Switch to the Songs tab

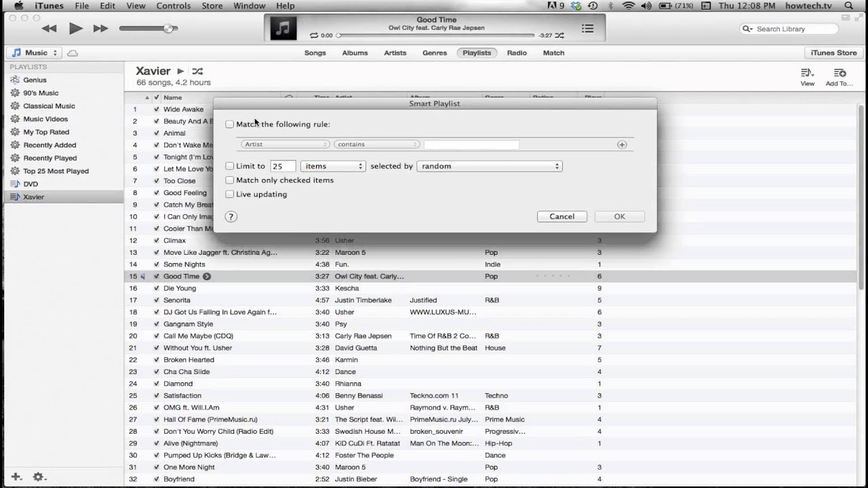(315, 53)
